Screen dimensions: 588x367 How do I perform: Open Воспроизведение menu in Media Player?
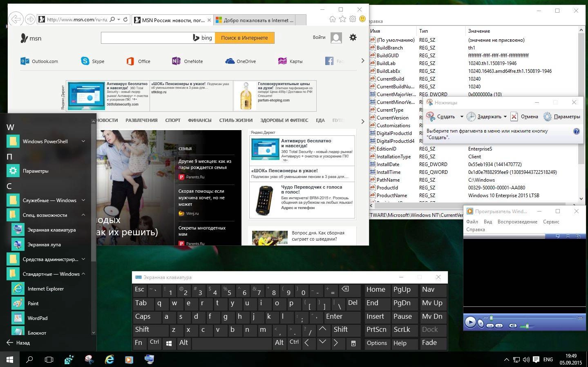517,222
